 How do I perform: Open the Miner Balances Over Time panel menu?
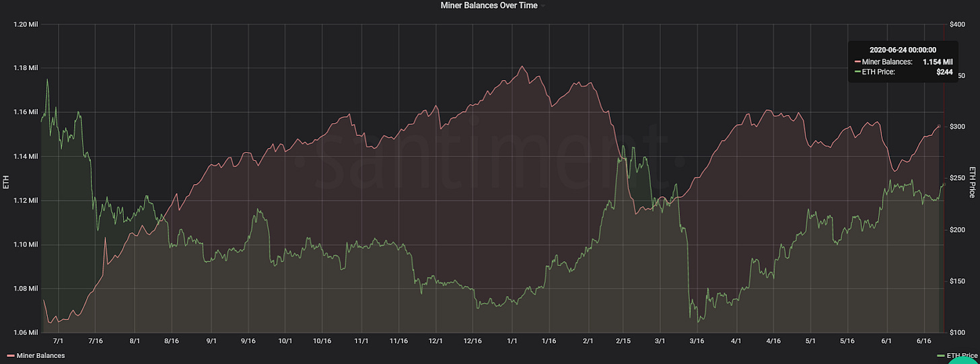point(489,5)
